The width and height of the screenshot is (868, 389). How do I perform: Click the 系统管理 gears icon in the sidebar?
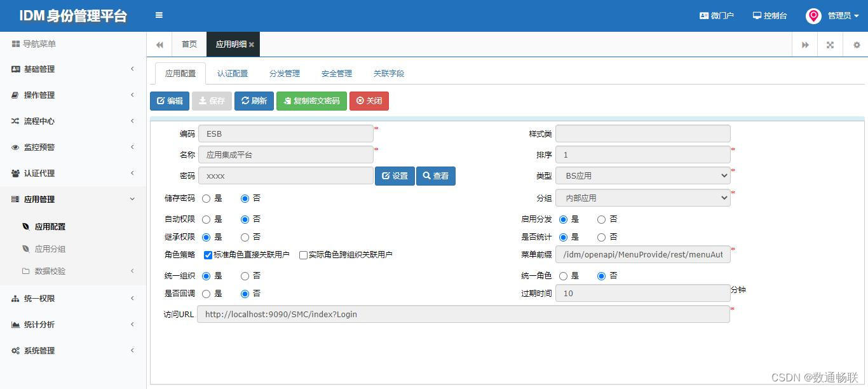tap(16, 351)
